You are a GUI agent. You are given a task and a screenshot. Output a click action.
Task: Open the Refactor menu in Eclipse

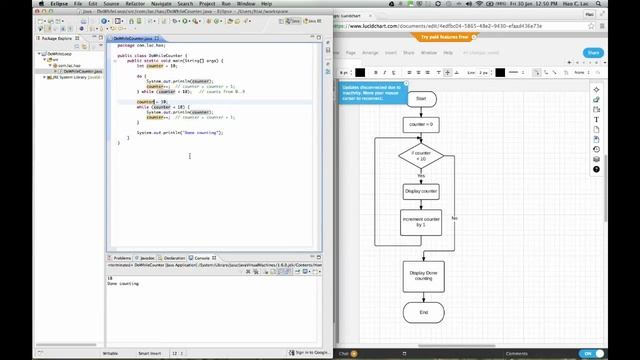tap(135, 4)
